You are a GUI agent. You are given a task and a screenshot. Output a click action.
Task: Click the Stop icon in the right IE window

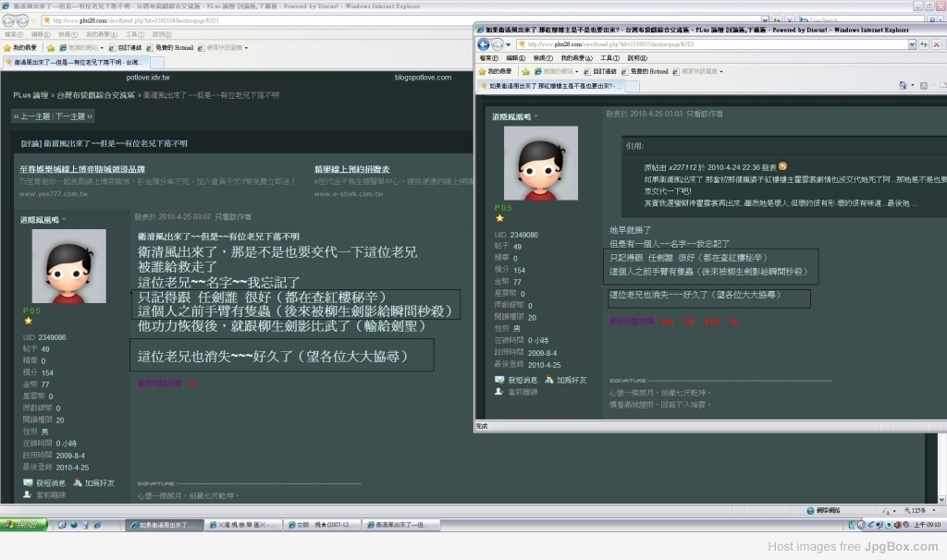point(937,43)
